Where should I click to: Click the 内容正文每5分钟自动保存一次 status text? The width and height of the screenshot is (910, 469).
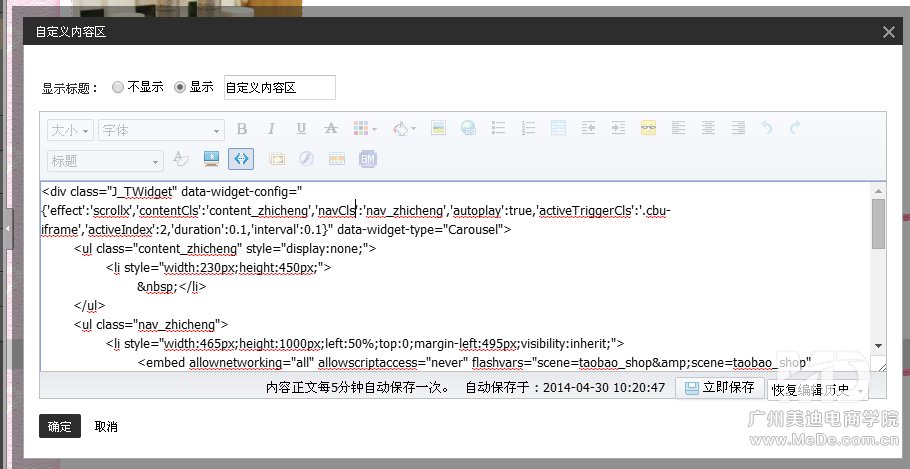coord(358,388)
